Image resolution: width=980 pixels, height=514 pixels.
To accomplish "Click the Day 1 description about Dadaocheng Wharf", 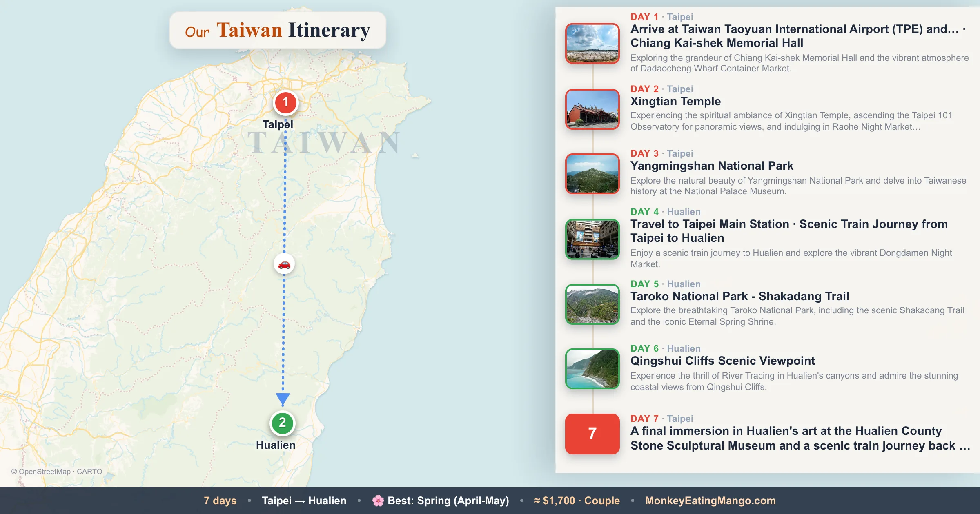I will pos(800,63).
